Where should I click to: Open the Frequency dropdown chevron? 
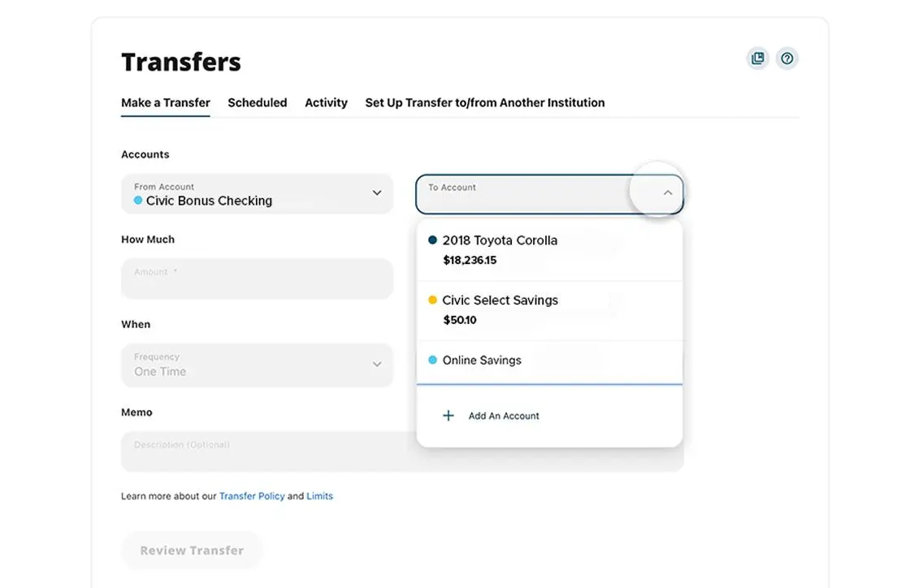[x=377, y=365]
